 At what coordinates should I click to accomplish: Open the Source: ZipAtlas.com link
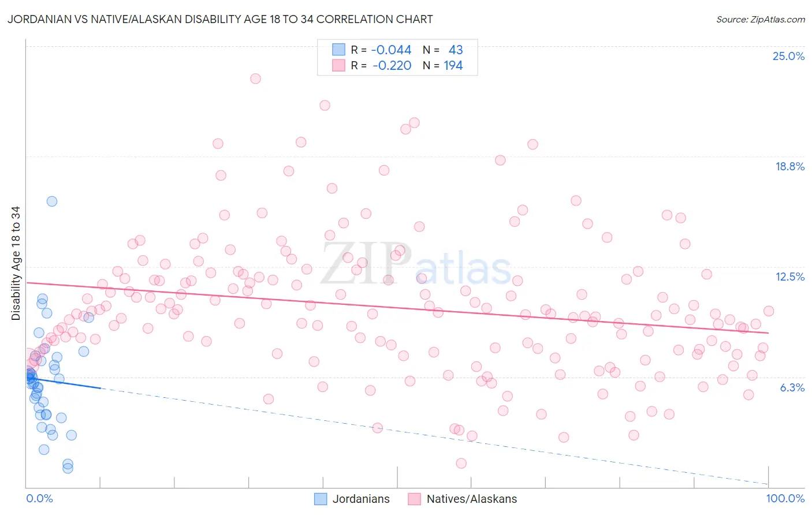(x=761, y=19)
